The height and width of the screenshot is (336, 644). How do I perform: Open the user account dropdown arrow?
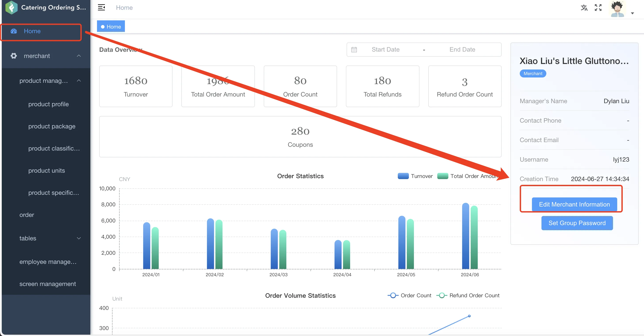click(x=632, y=13)
